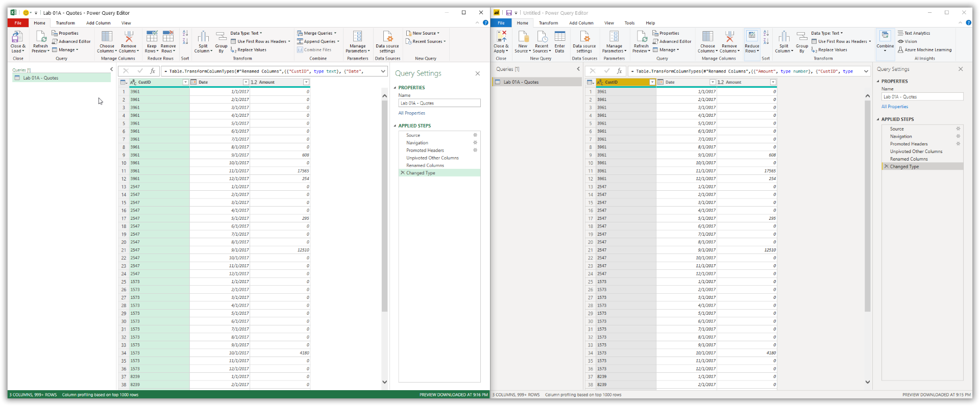Close the Query Settings pane in the Excel editor

tap(478, 73)
